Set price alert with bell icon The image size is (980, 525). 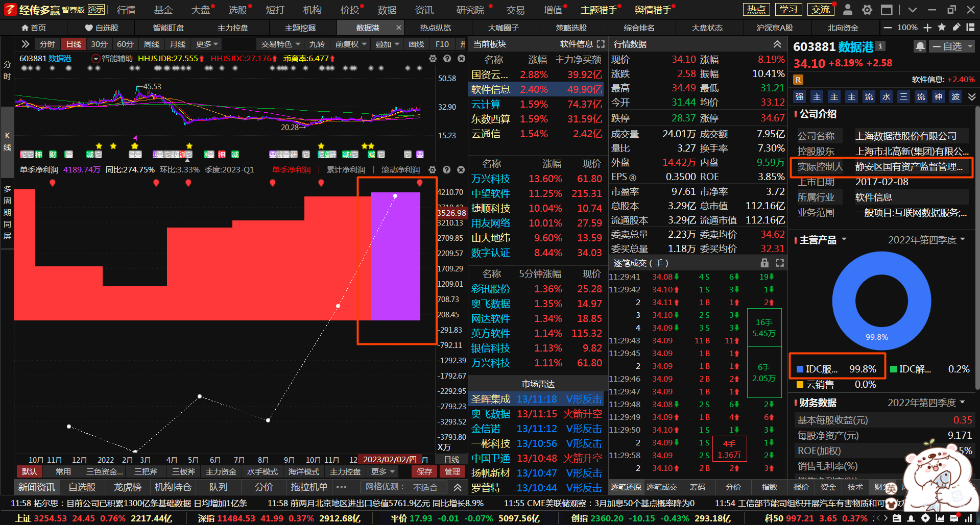pyautogui.click(x=920, y=46)
